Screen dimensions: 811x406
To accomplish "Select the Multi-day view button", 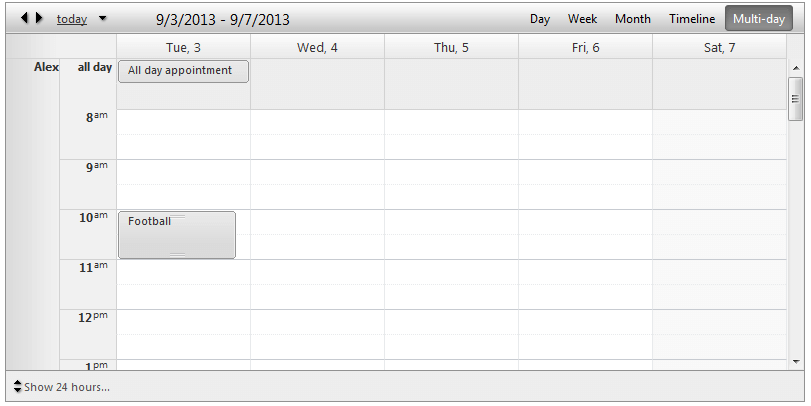I will (x=758, y=19).
